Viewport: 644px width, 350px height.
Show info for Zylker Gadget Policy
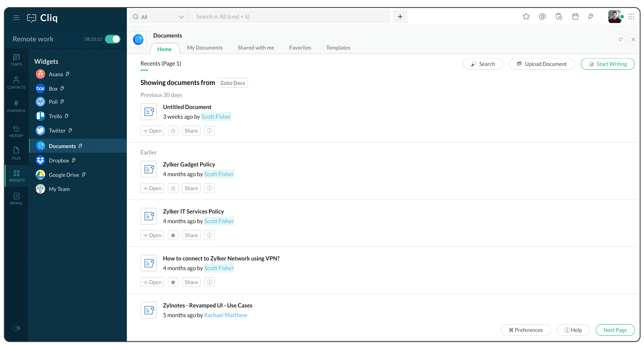(209, 188)
